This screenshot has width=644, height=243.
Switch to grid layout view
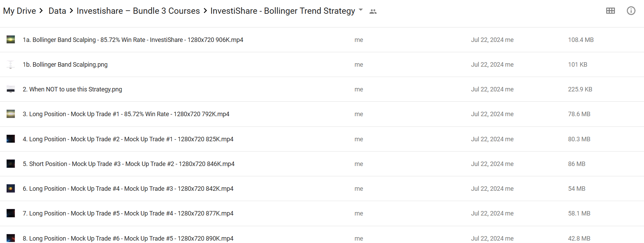610,11
